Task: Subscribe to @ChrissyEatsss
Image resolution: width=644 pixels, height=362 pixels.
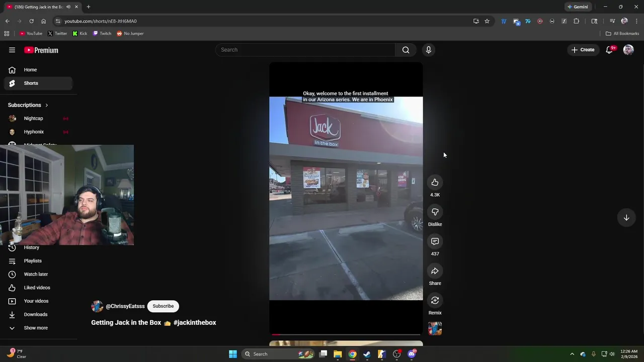Action: pyautogui.click(x=163, y=306)
